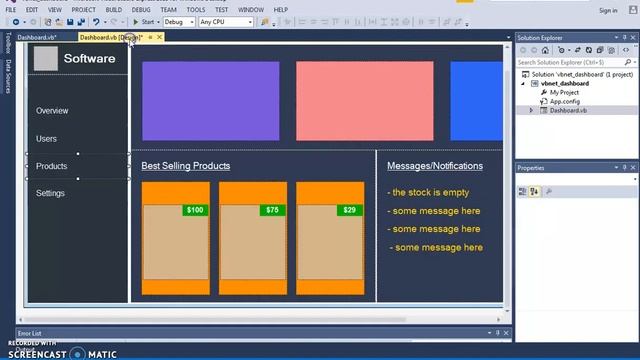Click the account avatar icon beside Sign in
This screenshot has width=640, height=360.
click(633, 10)
